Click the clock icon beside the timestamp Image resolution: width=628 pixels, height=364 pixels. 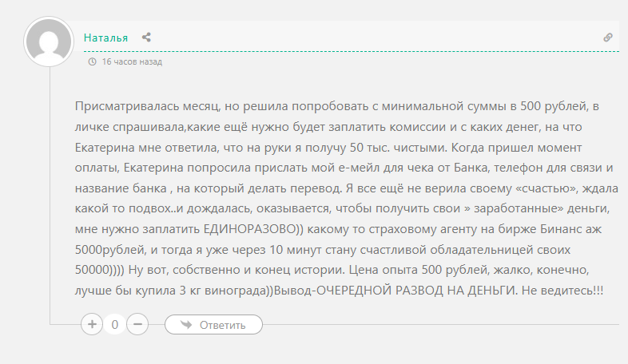(x=92, y=61)
